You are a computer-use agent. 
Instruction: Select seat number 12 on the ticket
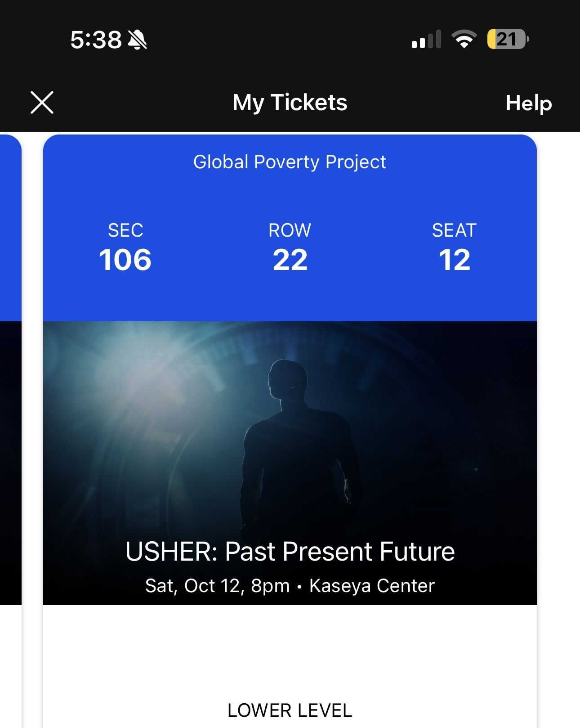[x=454, y=260]
